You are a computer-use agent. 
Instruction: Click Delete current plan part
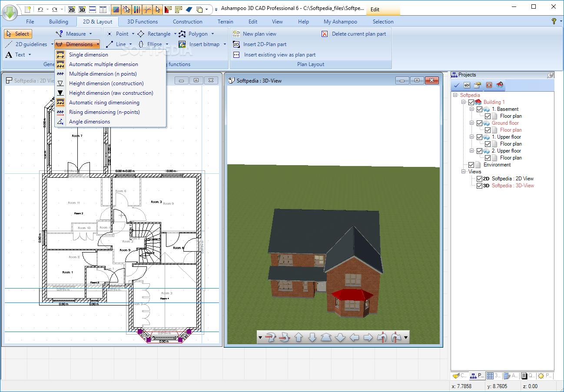[x=354, y=34]
